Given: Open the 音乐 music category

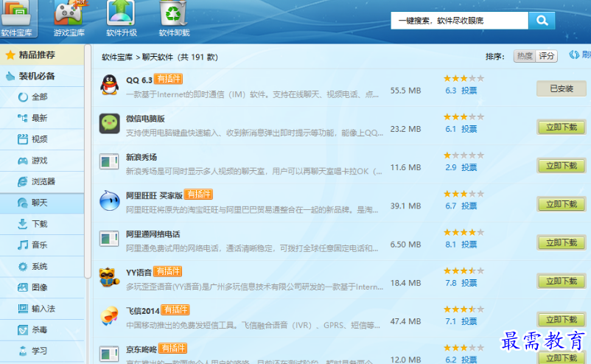Looking at the screenshot, I should tap(42, 245).
